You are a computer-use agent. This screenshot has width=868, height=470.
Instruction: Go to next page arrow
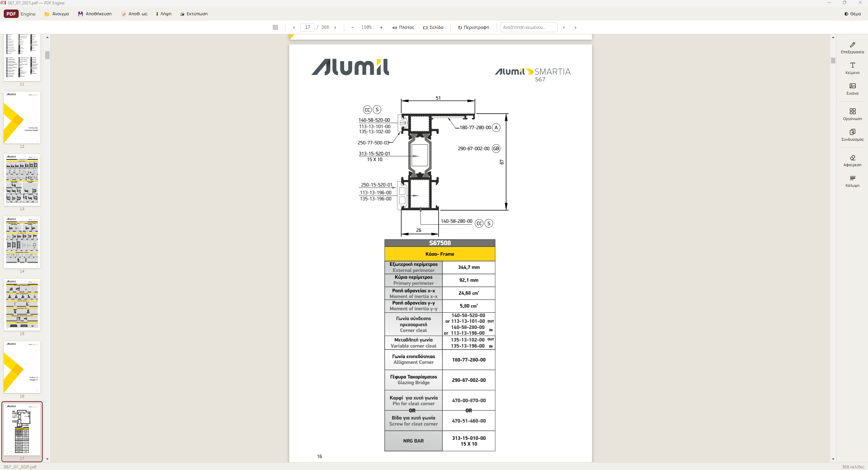coord(335,27)
